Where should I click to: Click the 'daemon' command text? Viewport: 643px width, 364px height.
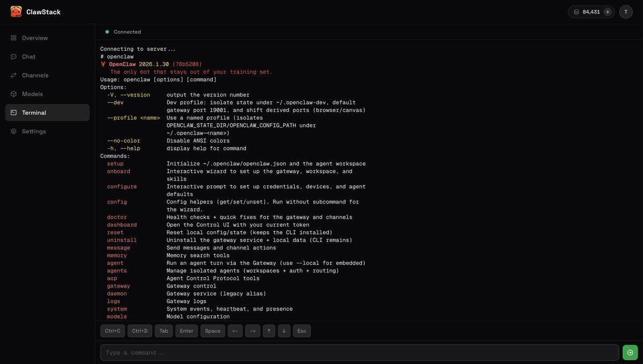coord(117,293)
